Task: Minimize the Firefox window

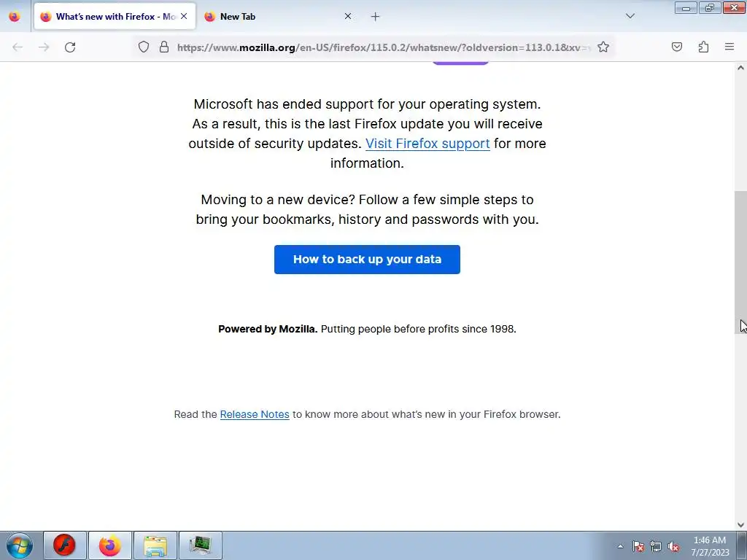Action: tap(686, 7)
